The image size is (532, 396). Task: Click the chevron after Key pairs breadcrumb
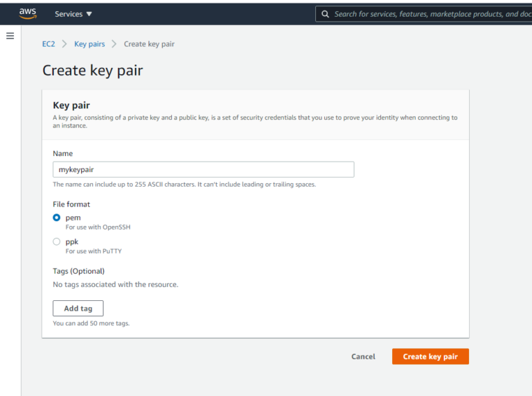[114, 44]
